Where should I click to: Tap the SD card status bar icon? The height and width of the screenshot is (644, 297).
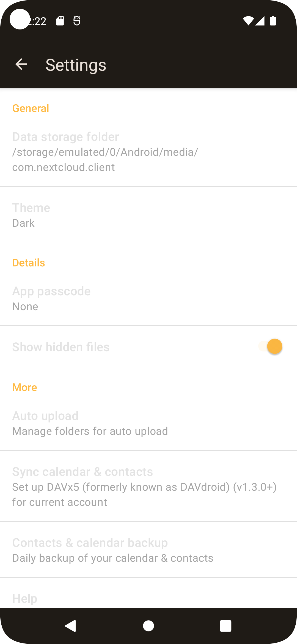pos(60,20)
